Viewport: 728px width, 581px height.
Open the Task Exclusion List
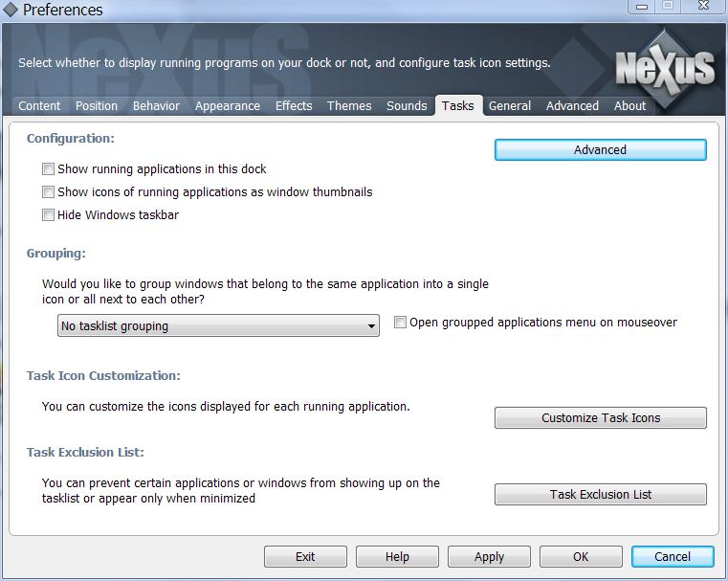600,495
